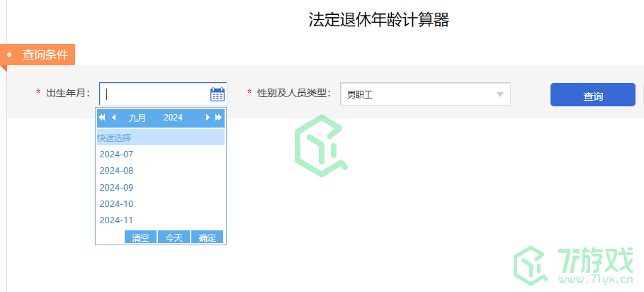This screenshot has height=292, width=644.
Task: Click the 今天 button
Action: pyautogui.click(x=174, y=237)
